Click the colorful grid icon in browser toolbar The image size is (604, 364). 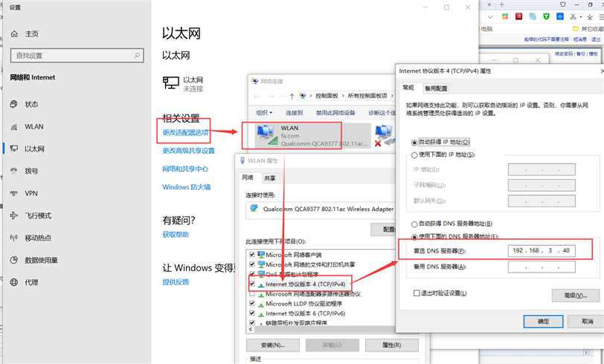pos(504,16)
